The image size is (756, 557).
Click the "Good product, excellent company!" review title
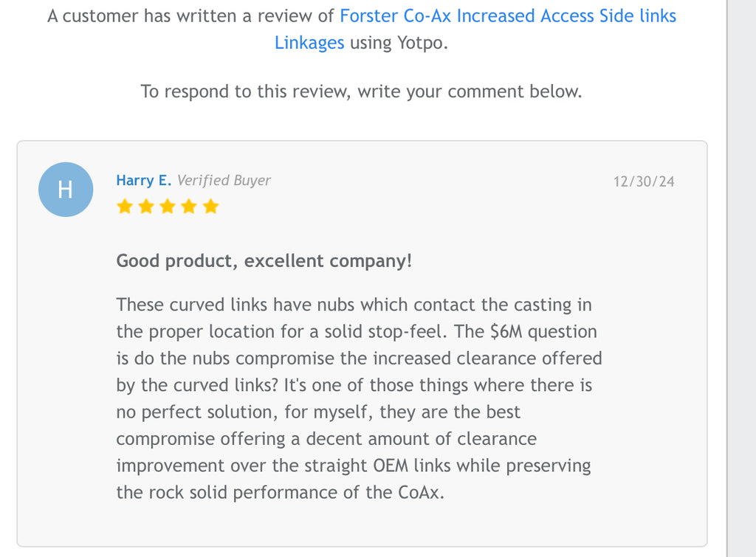tap(264, 261)
